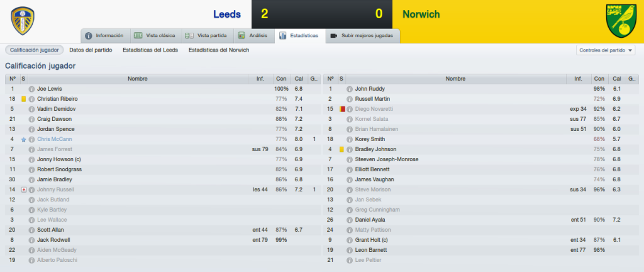Open info icon beside Chris McCann
The height and width of the screenshot is (272, 644).
pyautogui.click(x=31, y=139)
